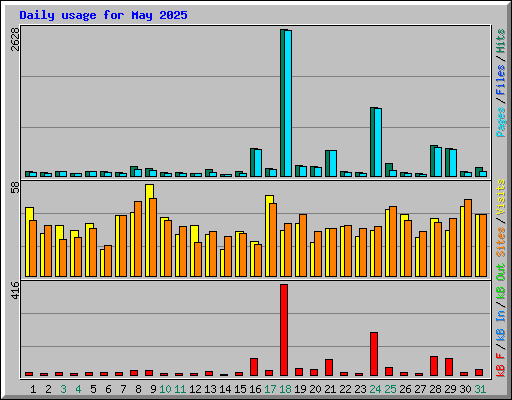Click the red kB bar for day 29
The height and width of the screenshot is (400, 512).
pyautogui.click(x=449, y=367)
